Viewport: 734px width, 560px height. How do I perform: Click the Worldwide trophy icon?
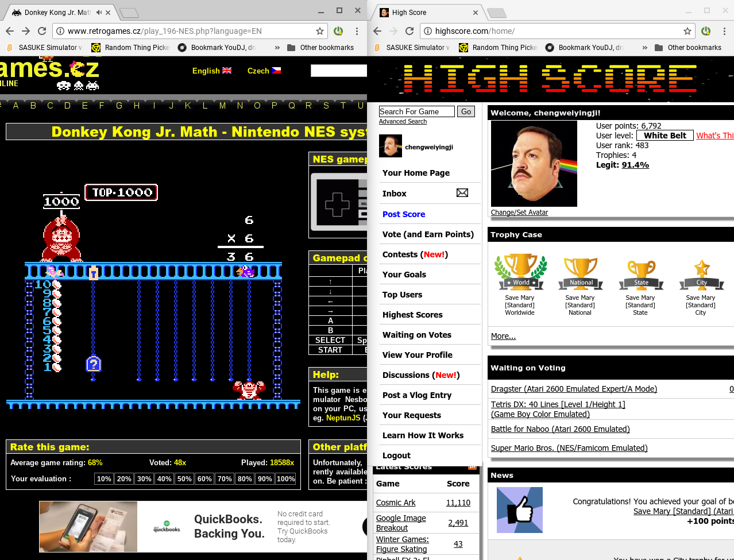[520, 272]
